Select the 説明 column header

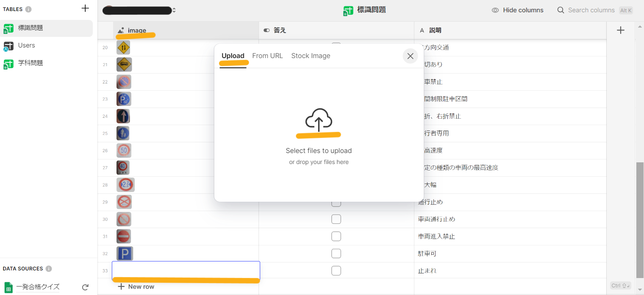(510, 31)
